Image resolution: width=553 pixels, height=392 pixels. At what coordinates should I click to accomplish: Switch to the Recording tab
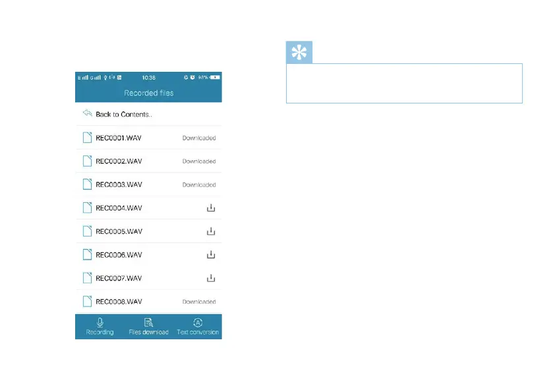pyautogui.click(x=100, y=326)
